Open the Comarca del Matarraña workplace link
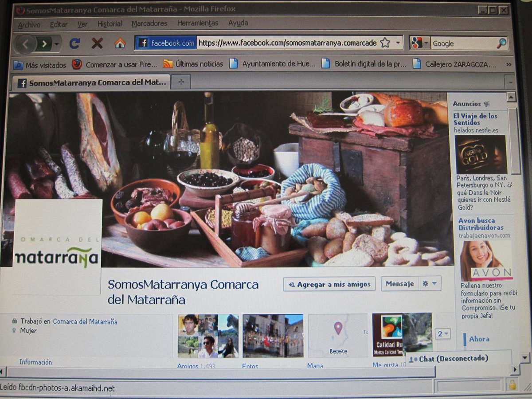This screenshot has height=399, width=532. click(x=85, y=322)
